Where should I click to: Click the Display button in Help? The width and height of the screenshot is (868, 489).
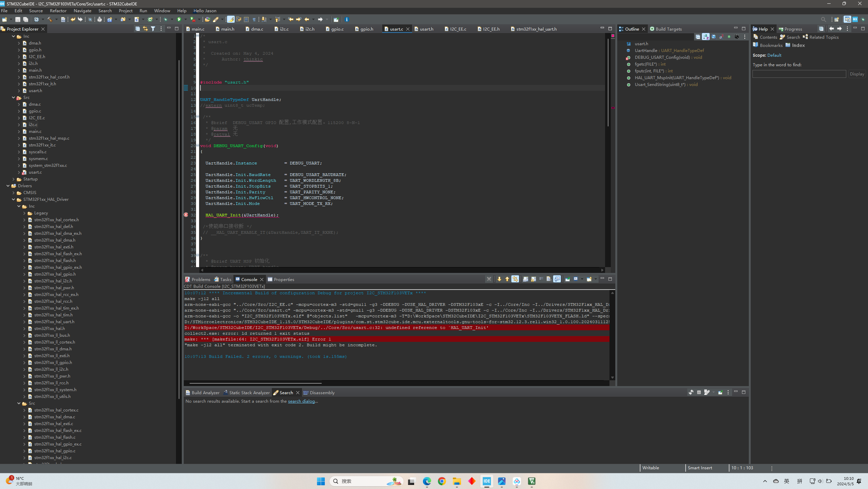(857, 74)
